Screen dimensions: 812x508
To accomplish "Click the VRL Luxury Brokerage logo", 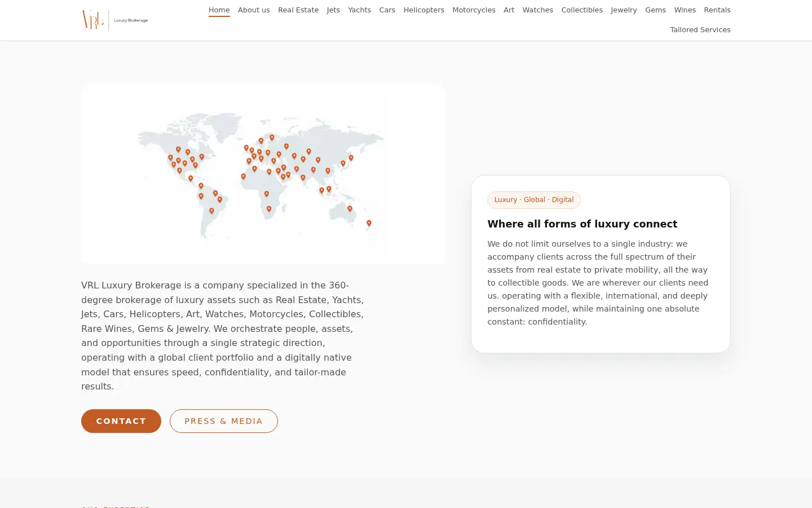I will [115, 20].
